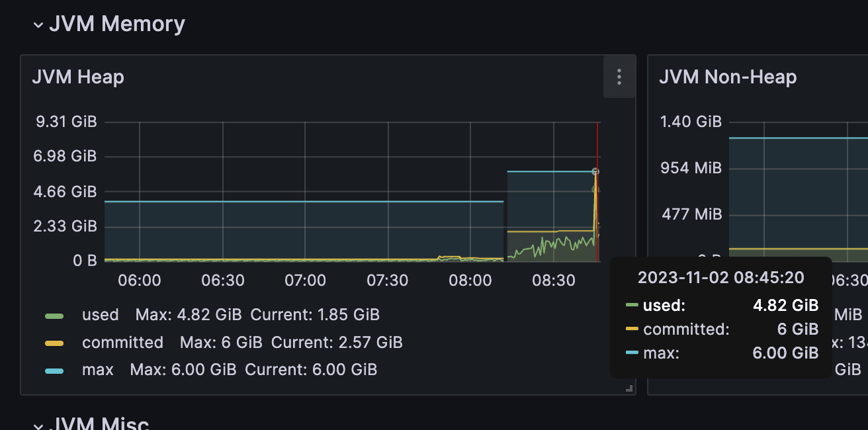The width and height of the screenshot is (868, 430).
Task: Click the JVM Heap panel resize handle
Action: tap(630, 389)
